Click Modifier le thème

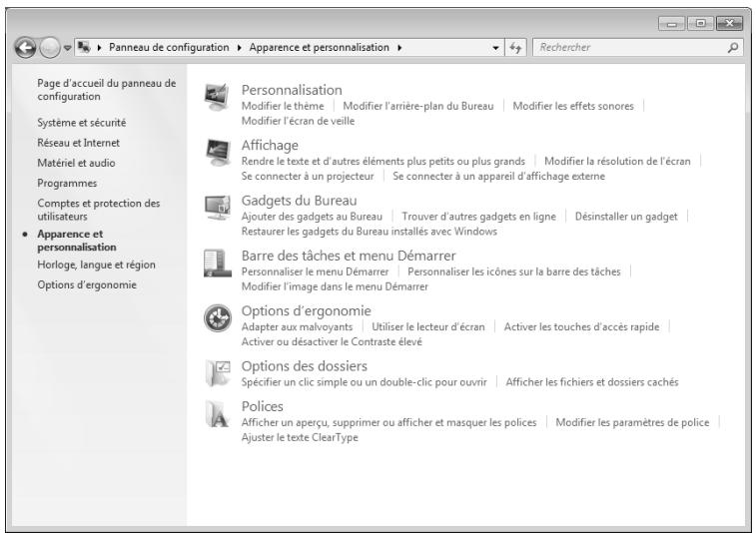point(283,106)
